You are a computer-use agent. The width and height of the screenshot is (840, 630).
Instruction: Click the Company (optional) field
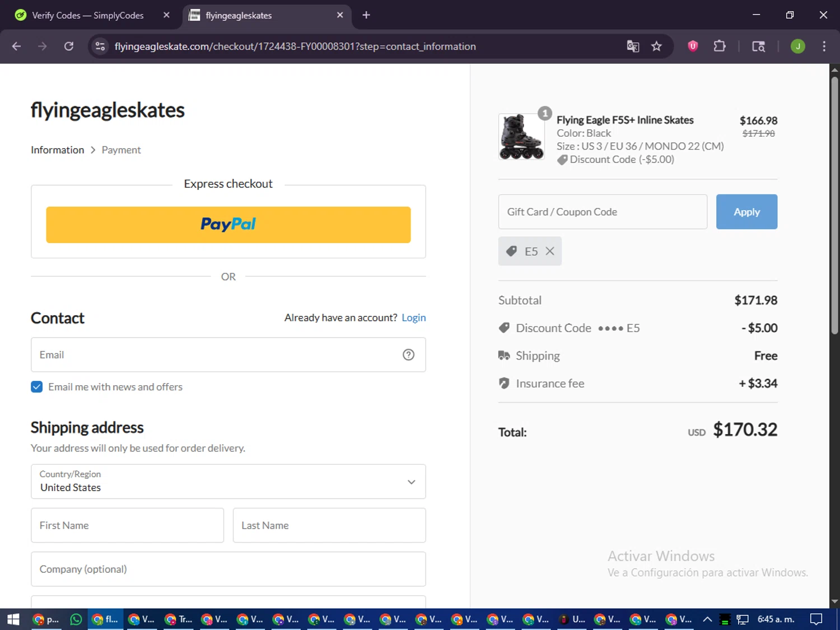(228, 569)
